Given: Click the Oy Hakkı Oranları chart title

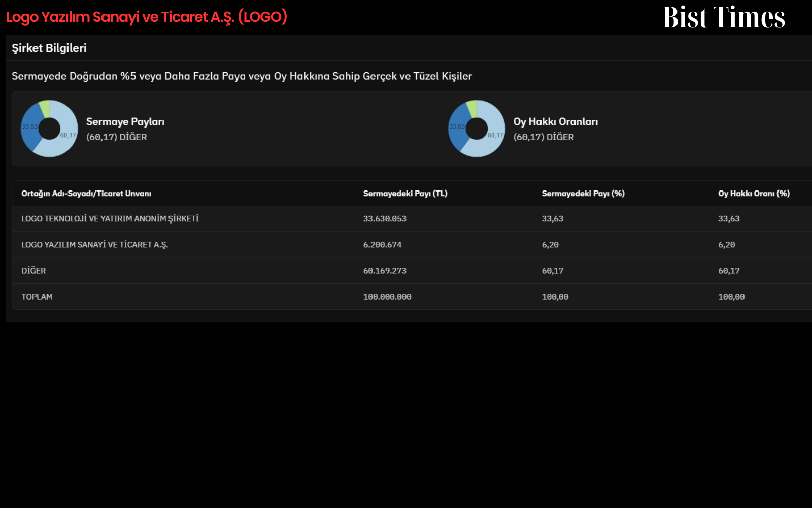Looking at the screenshot, I should [x=556, y=122].
